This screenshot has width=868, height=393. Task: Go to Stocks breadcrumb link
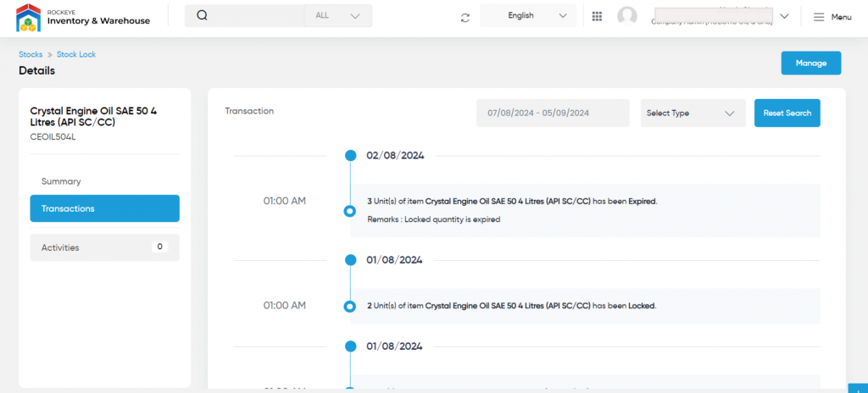coord(31,54)
